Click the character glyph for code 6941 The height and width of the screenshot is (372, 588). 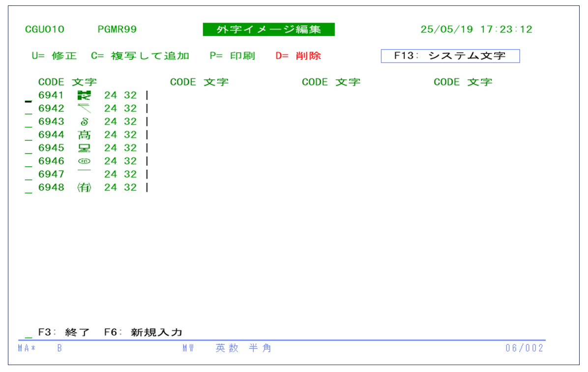click(84, 95)
